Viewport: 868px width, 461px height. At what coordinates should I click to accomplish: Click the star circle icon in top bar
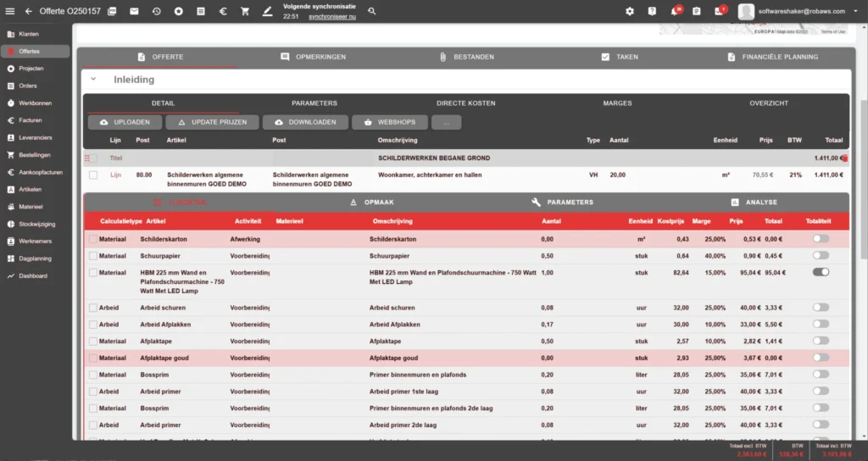[x=178, y=11]
